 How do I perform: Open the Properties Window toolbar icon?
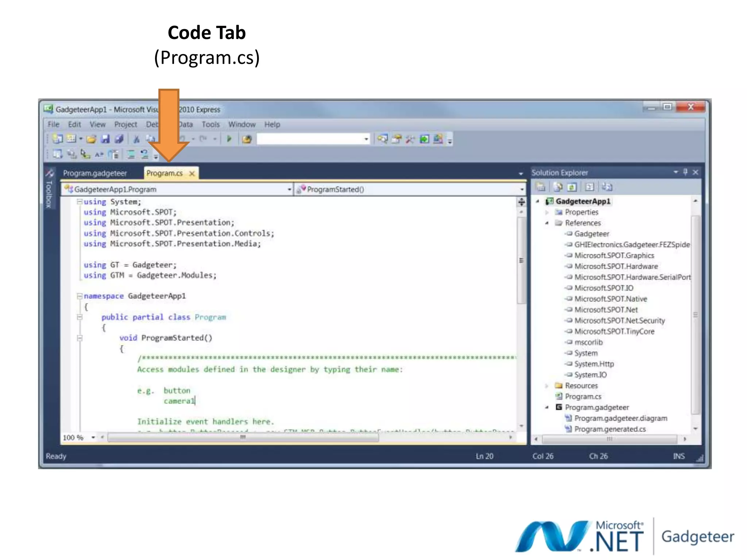click(x=396, y=139)
